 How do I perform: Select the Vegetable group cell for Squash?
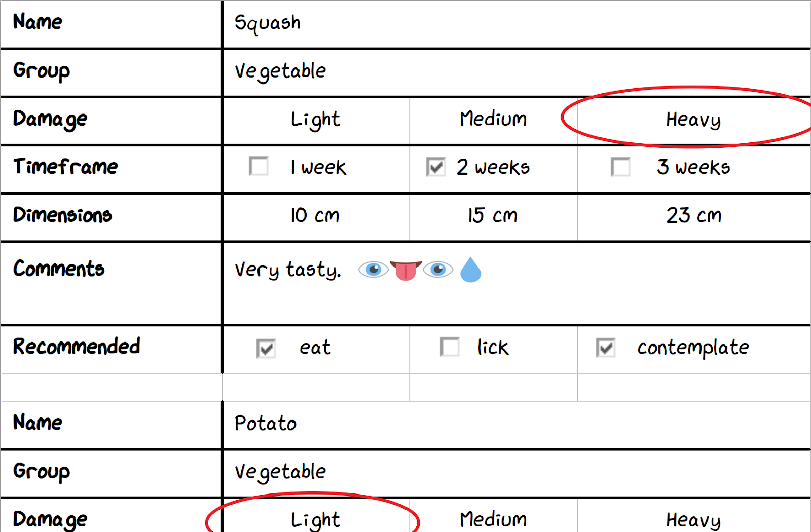(x=517, y=72)
